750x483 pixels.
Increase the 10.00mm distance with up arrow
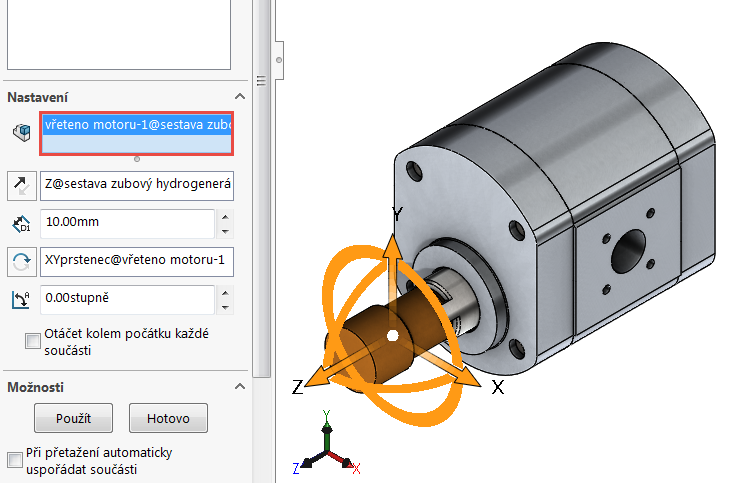(x=225, y=217)
